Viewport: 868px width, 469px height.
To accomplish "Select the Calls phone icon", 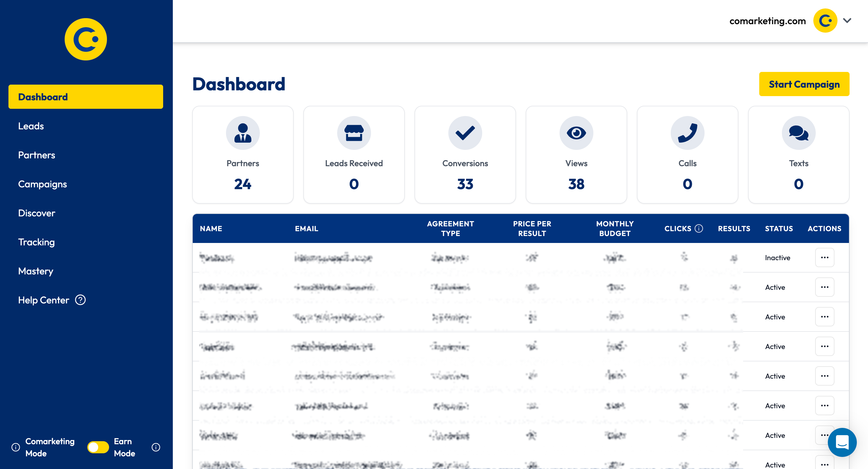I will [687, 133].
